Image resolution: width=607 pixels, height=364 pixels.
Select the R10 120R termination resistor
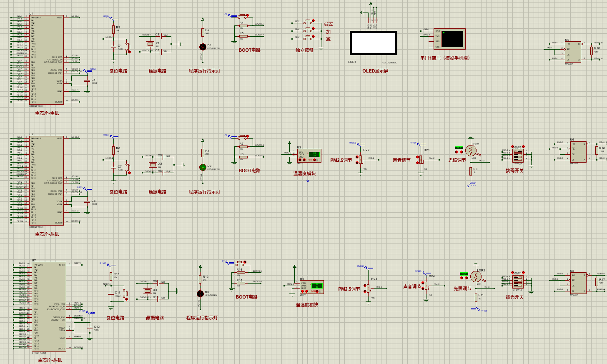pos(591,50)
